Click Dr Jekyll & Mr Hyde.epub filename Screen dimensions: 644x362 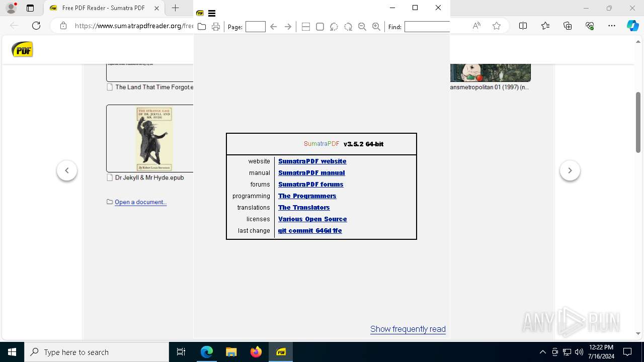tap(149, 177)
